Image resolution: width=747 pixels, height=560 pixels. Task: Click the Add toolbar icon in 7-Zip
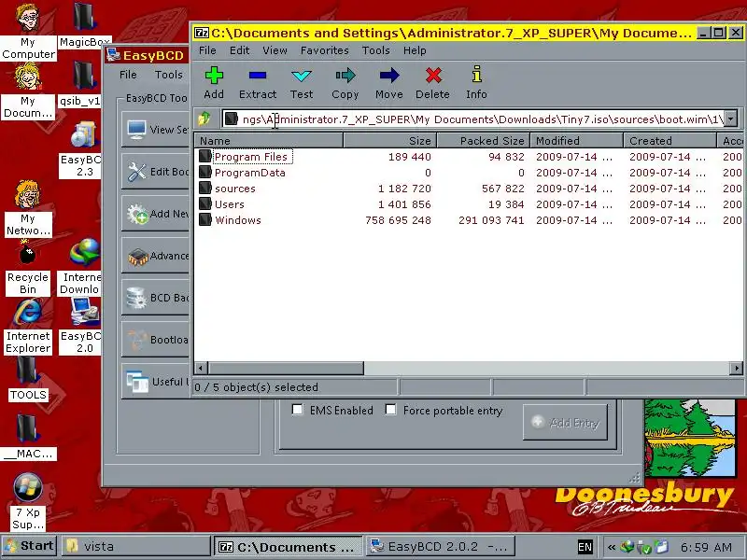214,76
